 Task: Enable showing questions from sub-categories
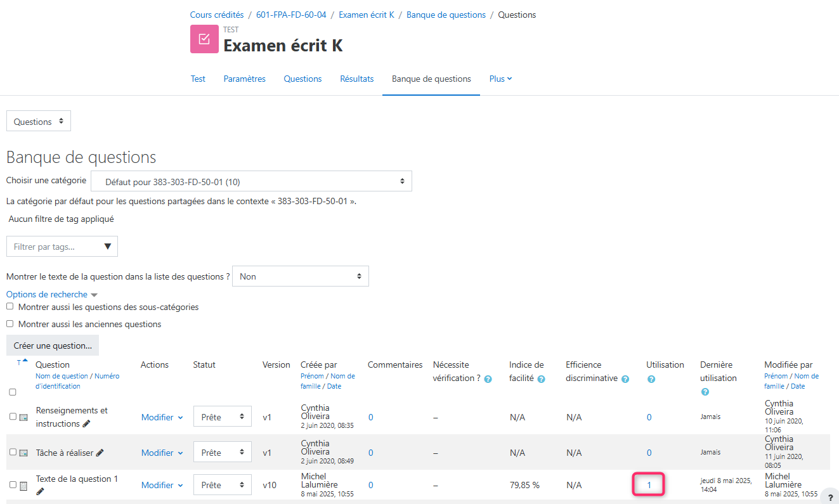(x=10, y=307)
